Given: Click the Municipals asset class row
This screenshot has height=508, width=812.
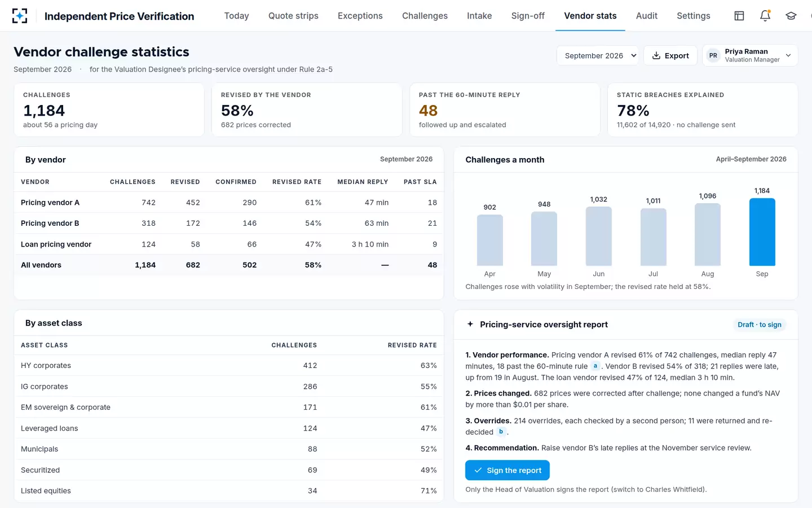Looking at the screenshot, I should (x=229, y=449).
